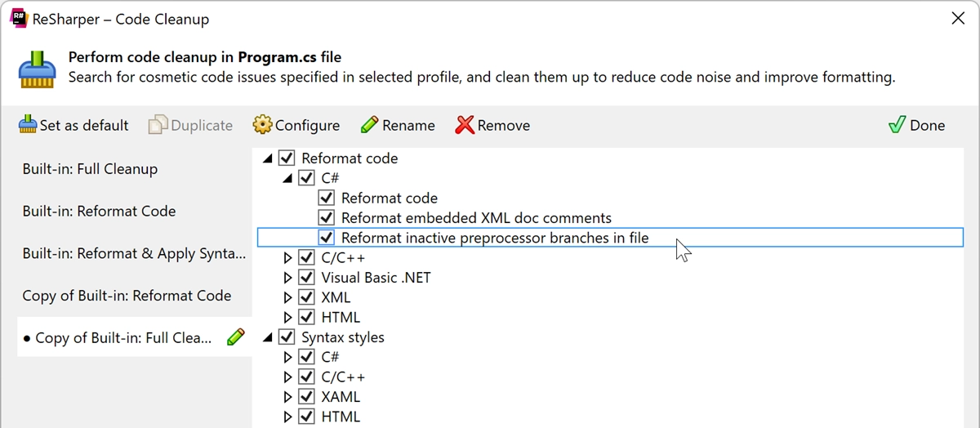This screenshot has height=428, width=980.
Task: Collapse the C# node under Reformat code
Action: click(287, 178)
